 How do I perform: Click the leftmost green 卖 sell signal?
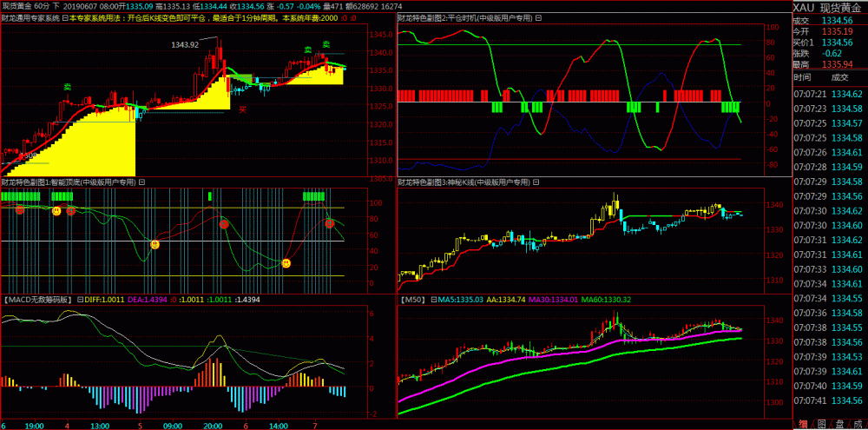pos(67,87)
